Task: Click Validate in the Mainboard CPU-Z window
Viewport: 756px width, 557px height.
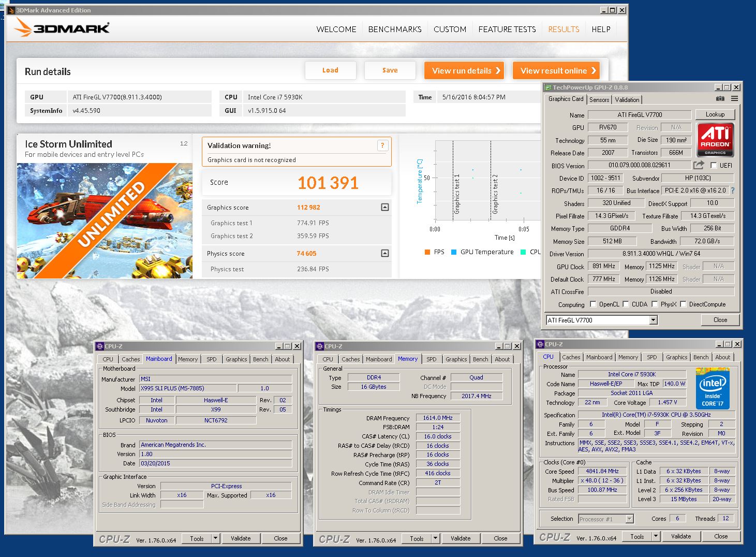Action: [x=241, y=538]
